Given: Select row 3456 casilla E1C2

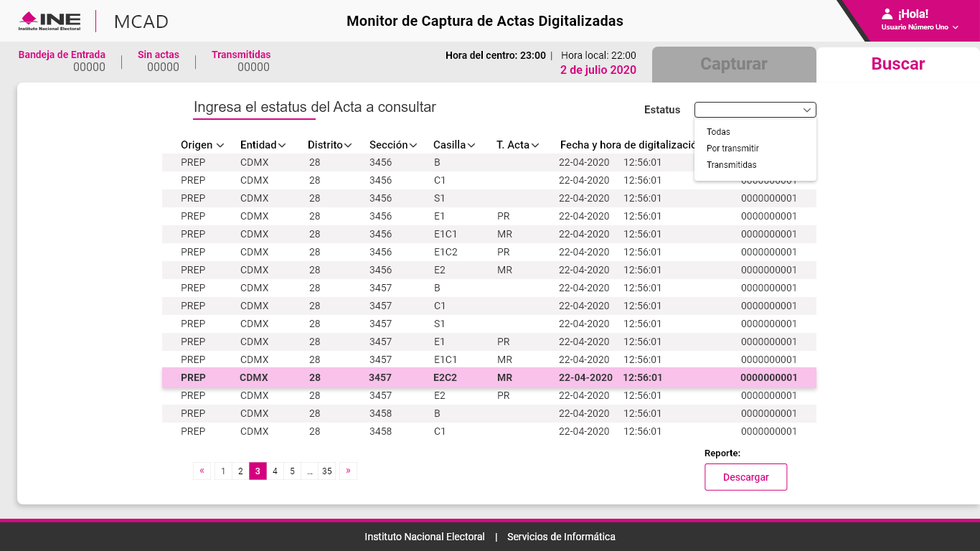Looking at the screenshot, I should pyautogui.click(x=489, y=253).
